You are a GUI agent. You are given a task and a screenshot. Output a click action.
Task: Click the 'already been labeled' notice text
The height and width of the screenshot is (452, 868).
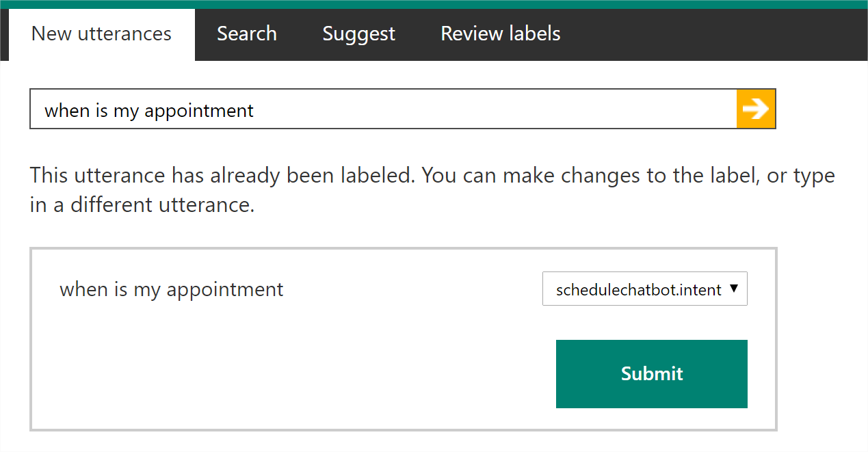click(x=431, y=176)
